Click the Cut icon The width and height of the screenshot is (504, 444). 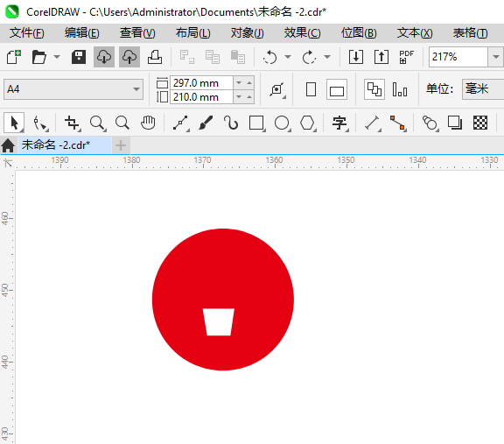point(186,57)
